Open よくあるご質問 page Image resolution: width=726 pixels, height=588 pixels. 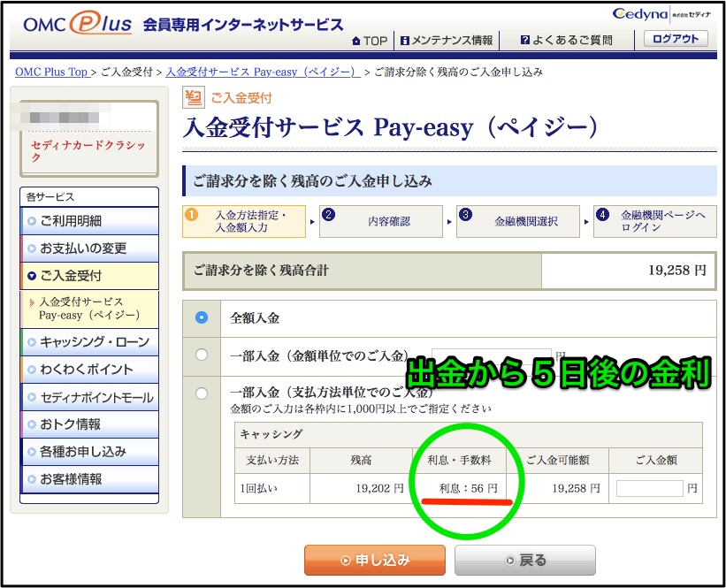coord(566,41)
